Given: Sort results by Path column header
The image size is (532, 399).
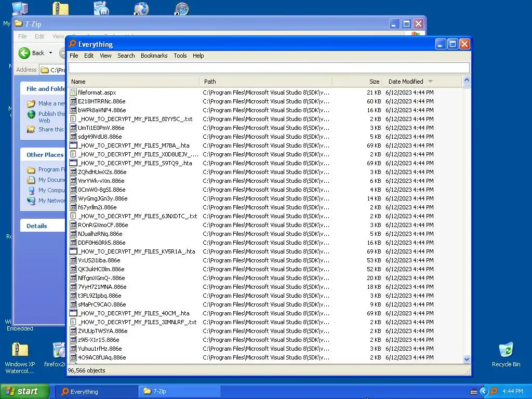Looking at the screenshot, I should pos(266,82).
